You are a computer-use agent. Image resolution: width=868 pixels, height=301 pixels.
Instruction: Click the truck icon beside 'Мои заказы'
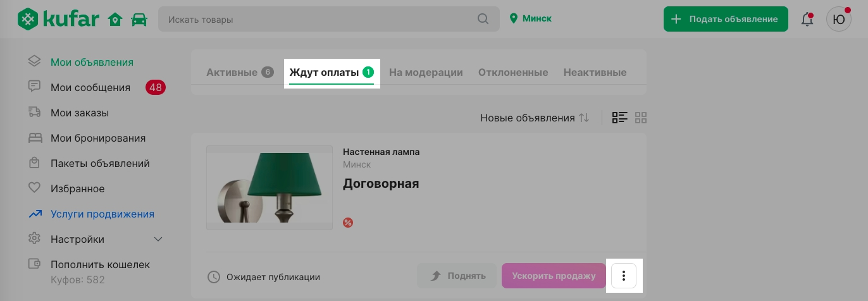[x=34, y=112]
